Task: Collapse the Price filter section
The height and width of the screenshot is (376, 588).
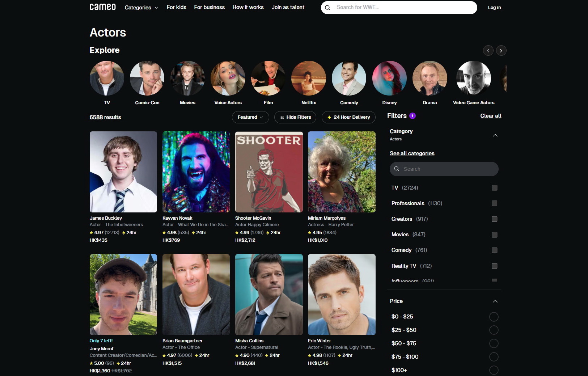Action: 495,301
